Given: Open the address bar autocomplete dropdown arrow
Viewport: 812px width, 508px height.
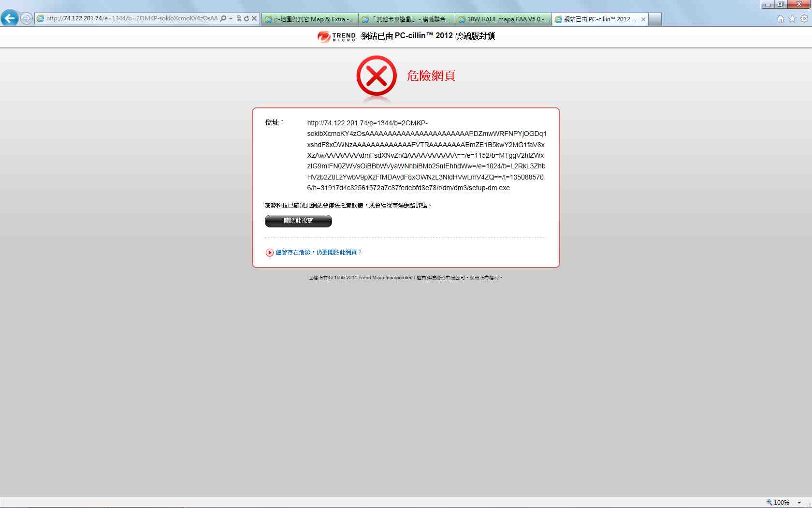Looking at the screenshot, I should pos(231,18).
